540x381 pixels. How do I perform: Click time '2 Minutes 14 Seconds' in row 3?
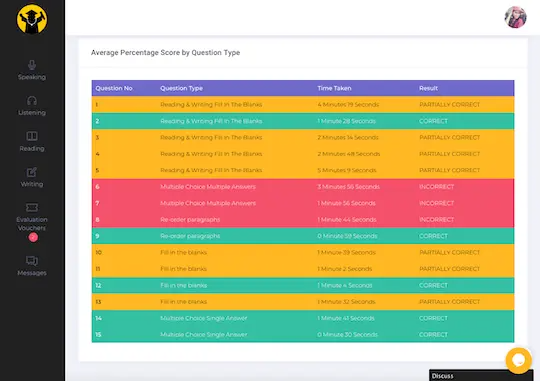coord(348,137)
